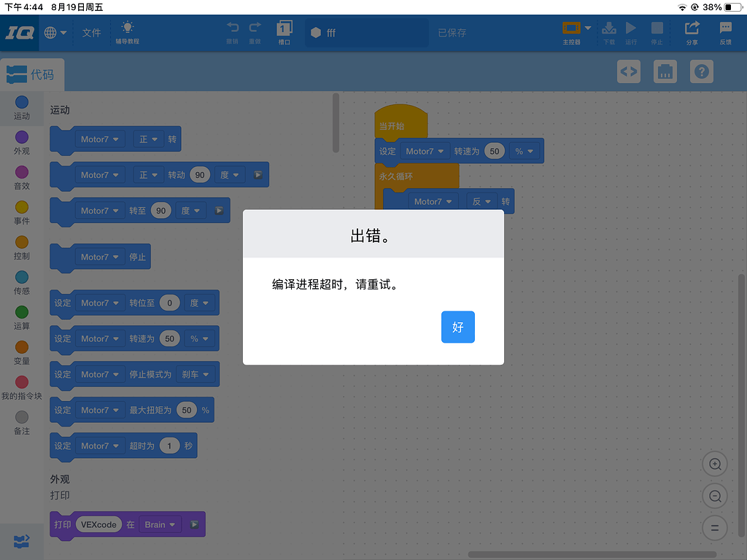
Task: Click the zoom out magnifier icon
Action: 715,496
